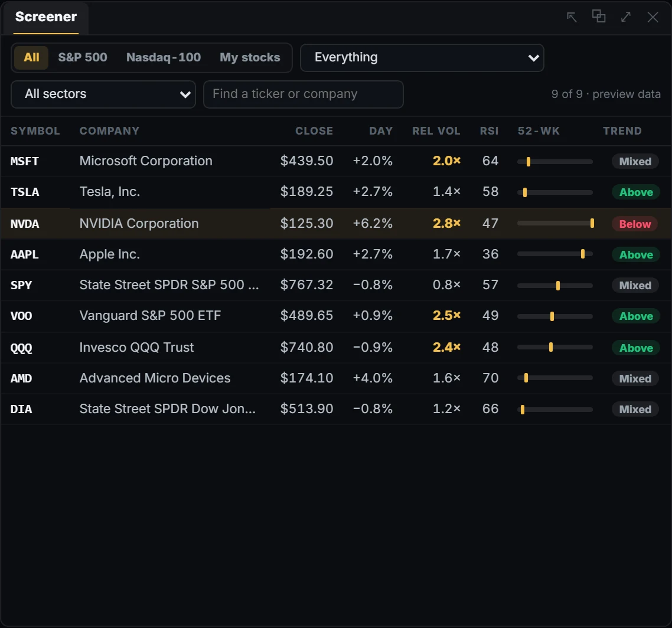
Task: Click Vanguard S&P 500 ETF name
Action: tap(150, 316)
